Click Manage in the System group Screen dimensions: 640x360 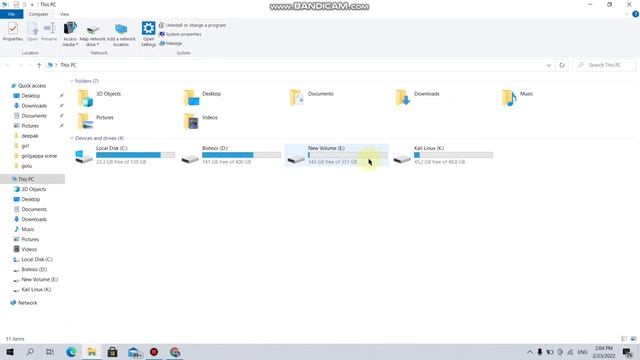coord(171,43)
